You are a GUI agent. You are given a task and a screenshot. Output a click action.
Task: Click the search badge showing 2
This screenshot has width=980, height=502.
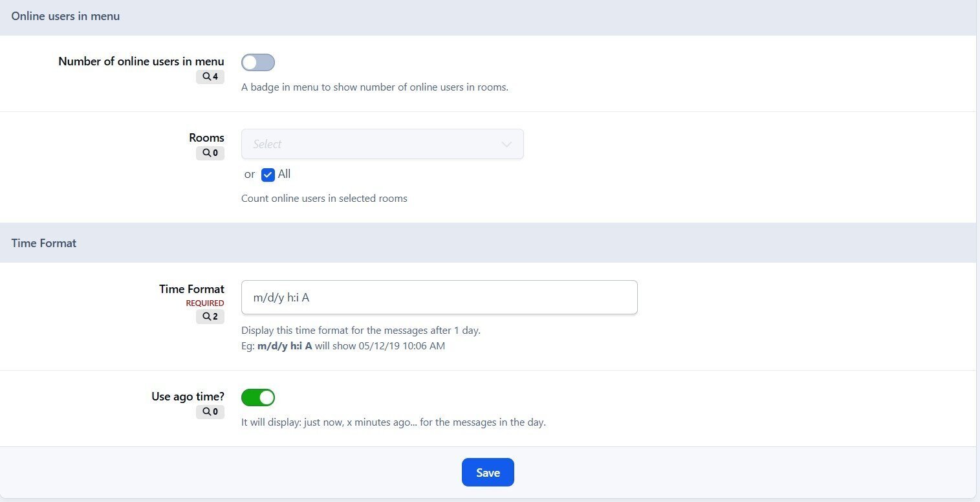tap(210, 316)
